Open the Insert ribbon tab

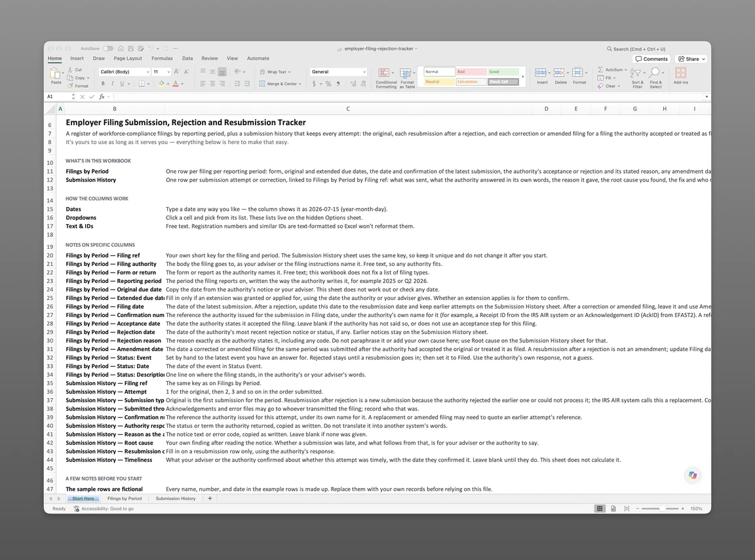77,58
